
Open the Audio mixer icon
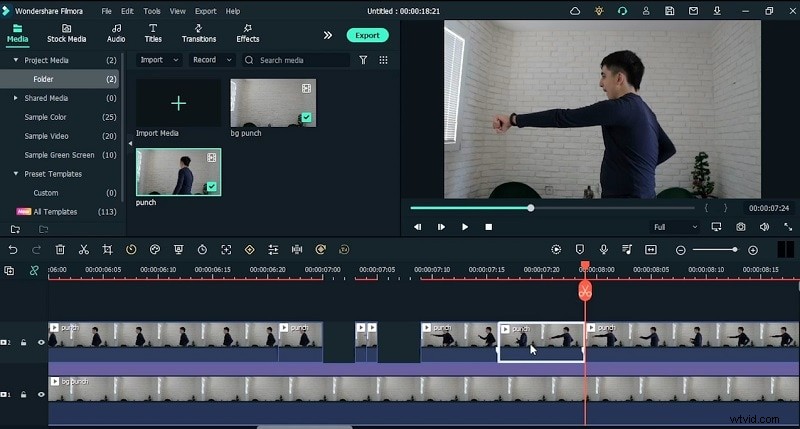coord(627,249)
